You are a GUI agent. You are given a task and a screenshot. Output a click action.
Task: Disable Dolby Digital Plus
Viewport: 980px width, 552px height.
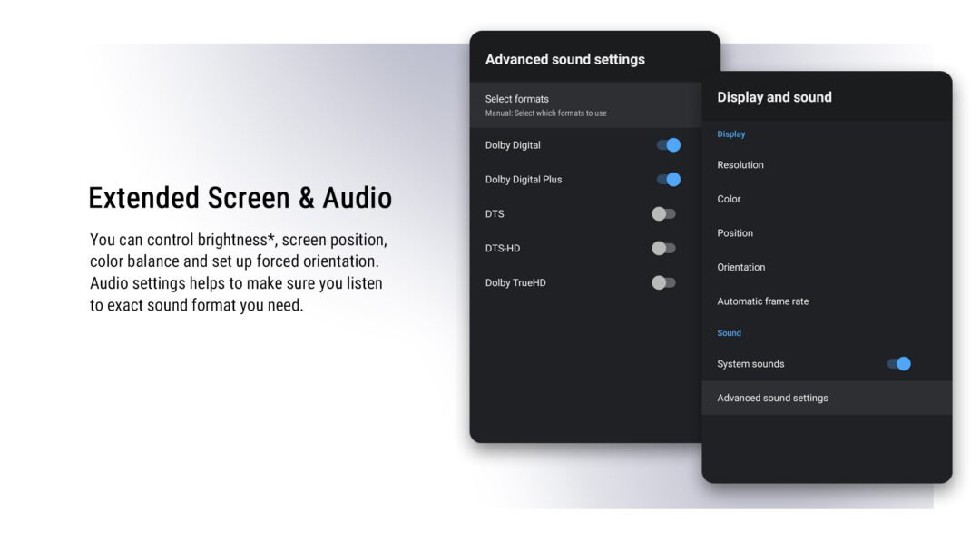point(668,179)
